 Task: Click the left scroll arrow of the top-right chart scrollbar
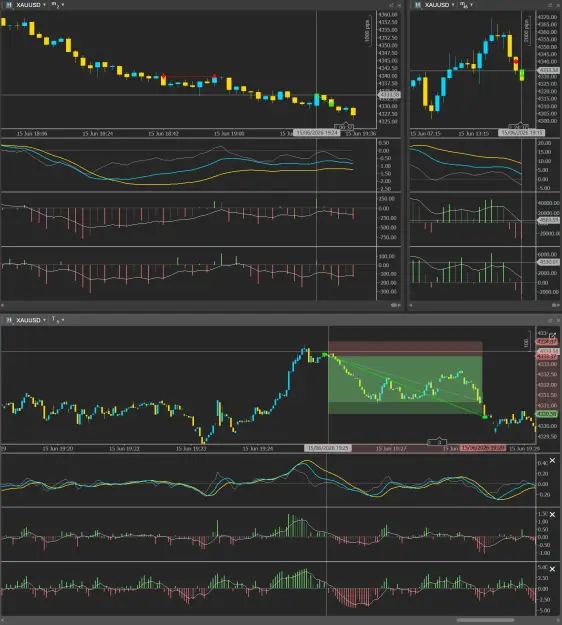411,305
